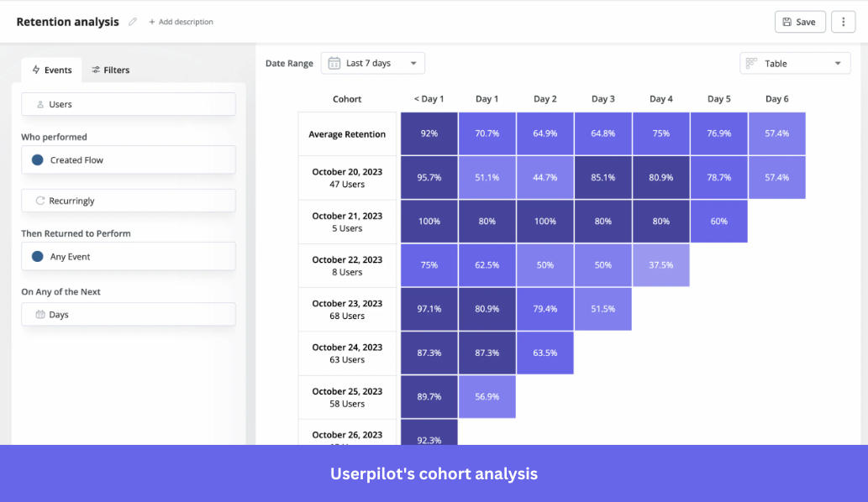Open the Table visualization dropdown
Image resolution: width=868 pixels, height=502 pixels.
pyautogui.click(x=794, y=63)
